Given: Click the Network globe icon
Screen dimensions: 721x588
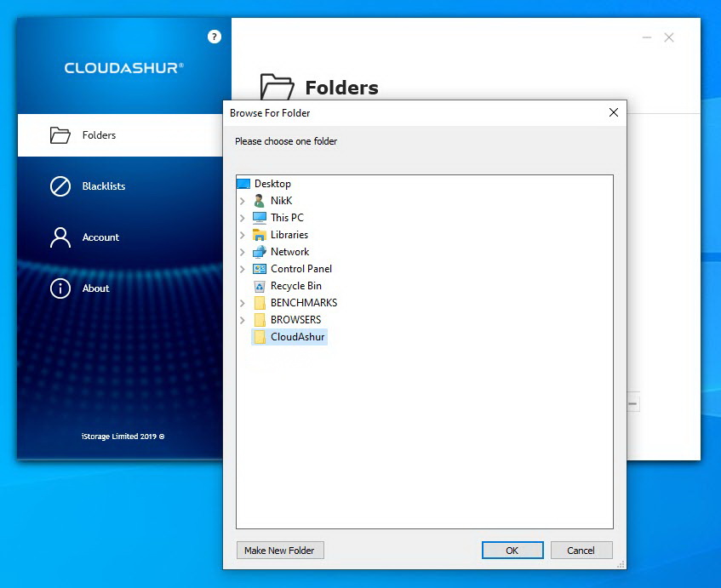Looking at the screenshot, I should [x=260, y=252].
